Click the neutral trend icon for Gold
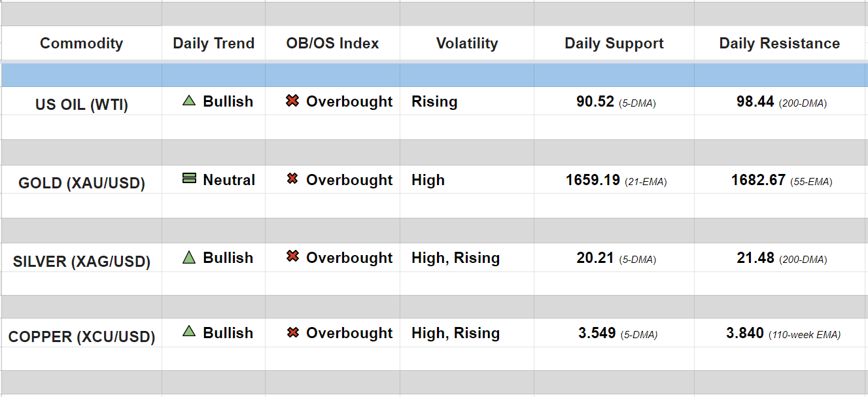This screenshot has height=397, width=868. (189, 178)
